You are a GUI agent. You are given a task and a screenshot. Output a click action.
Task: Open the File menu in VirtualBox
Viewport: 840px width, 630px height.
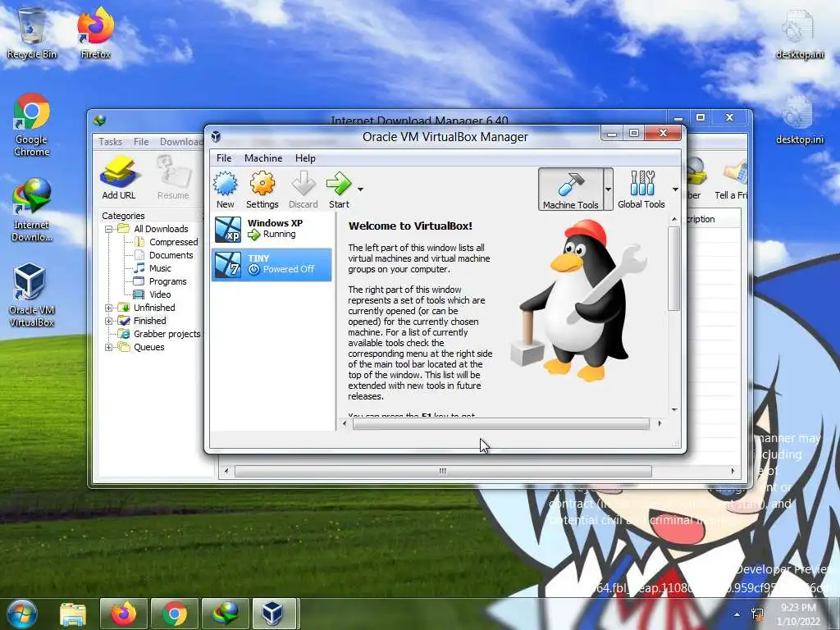pos(224,158)
